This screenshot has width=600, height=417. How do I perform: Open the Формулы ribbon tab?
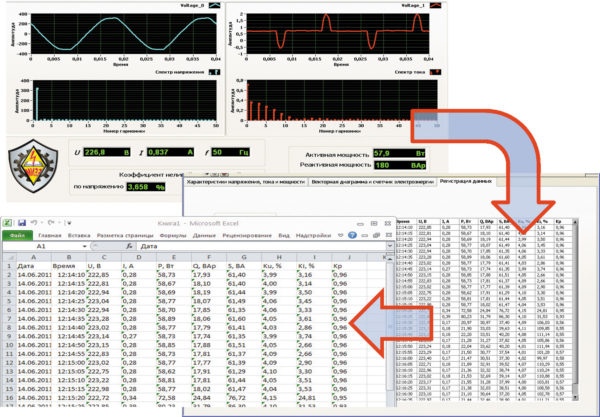coord(173,235)
